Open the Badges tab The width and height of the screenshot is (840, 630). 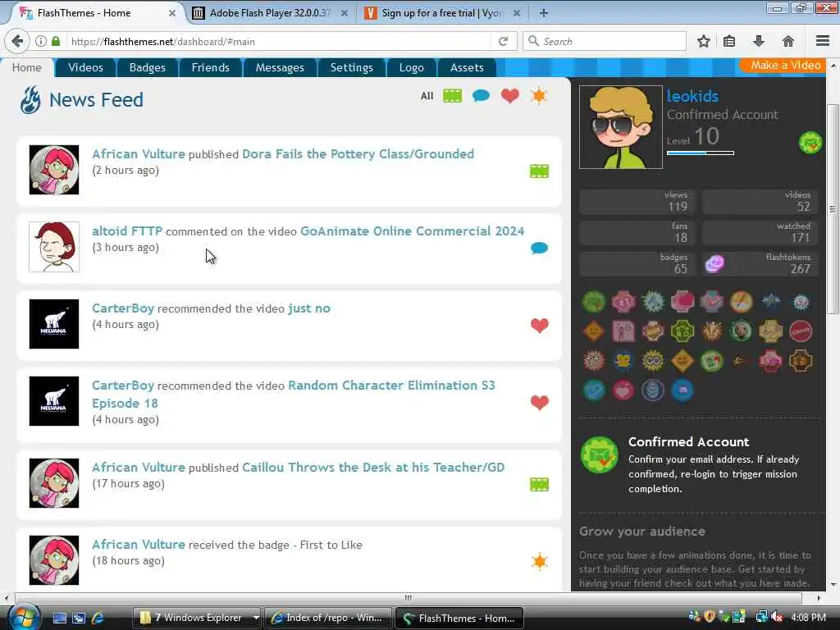[x=148, y=67]
